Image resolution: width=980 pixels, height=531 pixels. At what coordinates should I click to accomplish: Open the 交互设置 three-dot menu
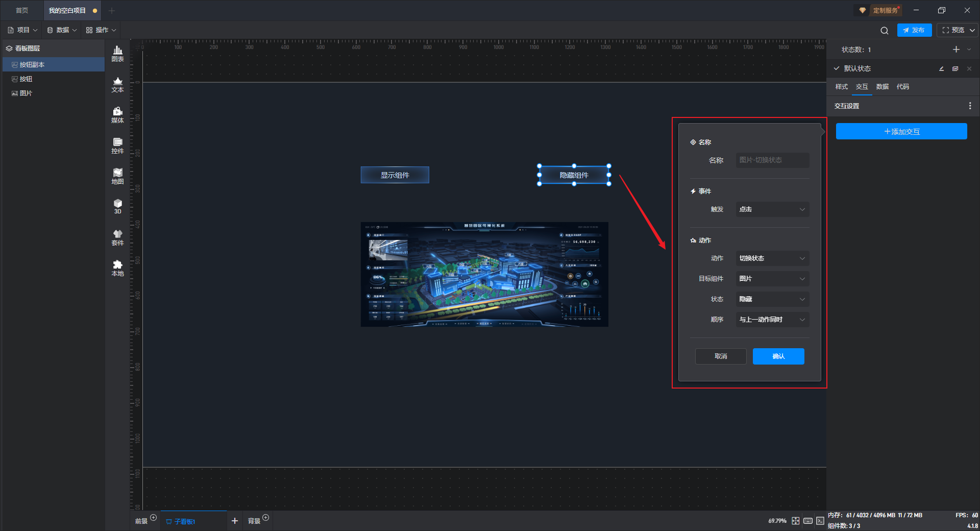pyautogui.click(x=970, y=106)
